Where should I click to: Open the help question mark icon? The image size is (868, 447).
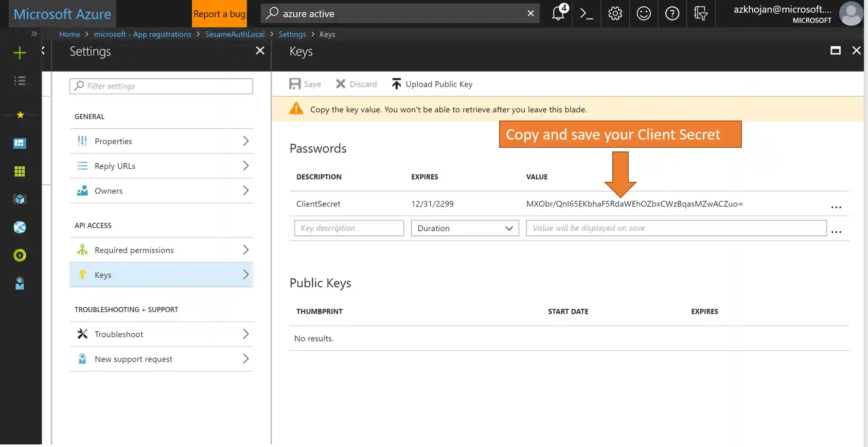[x=672, y=13]
